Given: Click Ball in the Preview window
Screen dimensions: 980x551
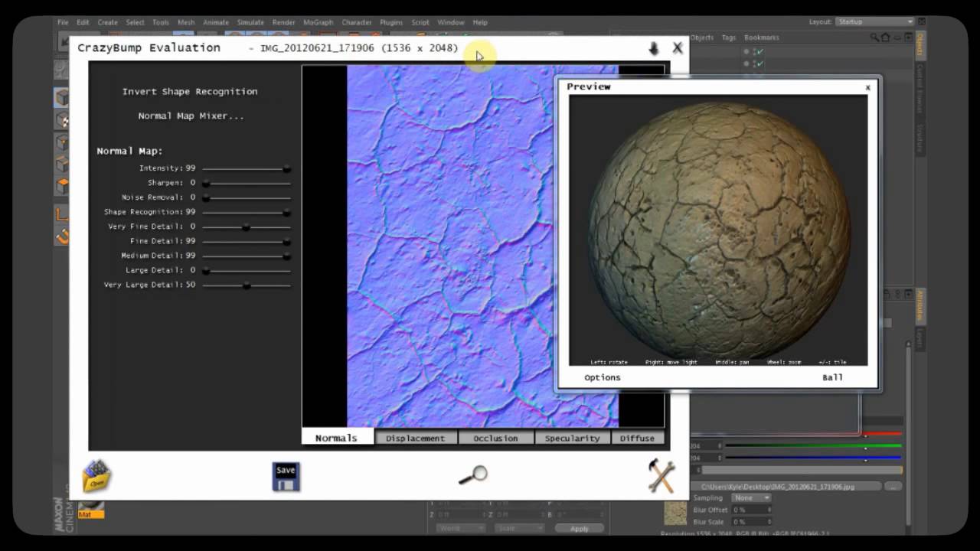Looking at the screenshot, I should click(833, 377).
